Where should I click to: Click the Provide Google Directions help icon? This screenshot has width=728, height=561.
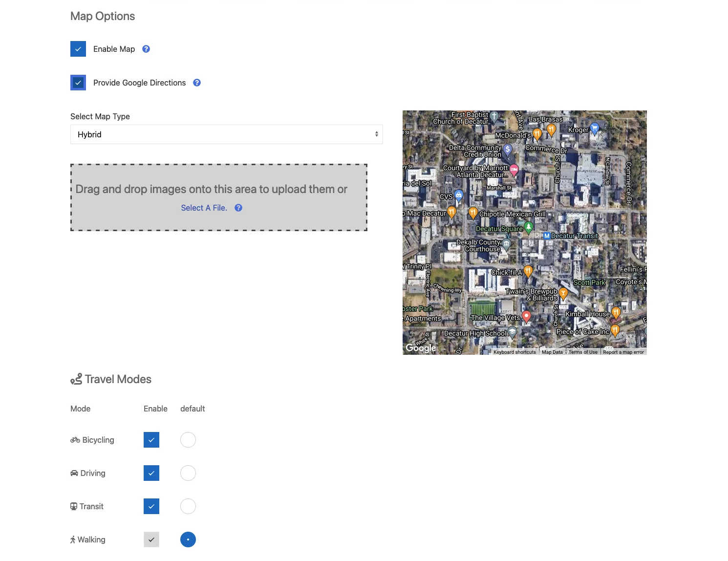(197, 83)
